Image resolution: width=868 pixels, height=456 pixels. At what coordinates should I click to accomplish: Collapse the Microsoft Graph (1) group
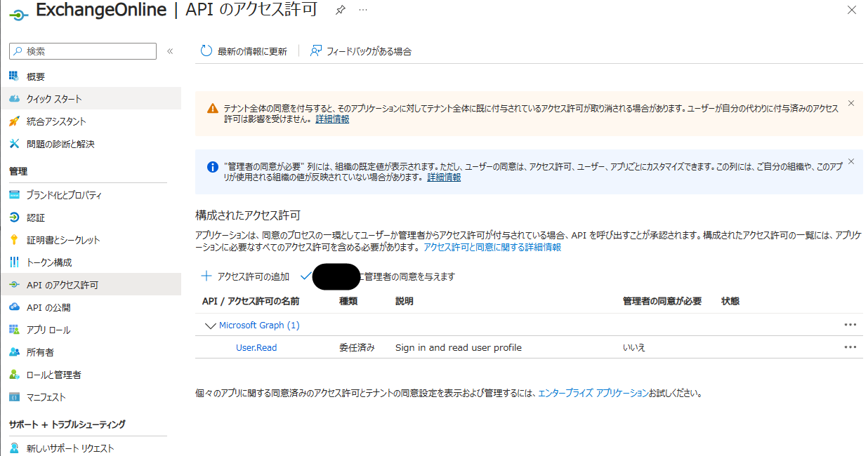(209, 325)
